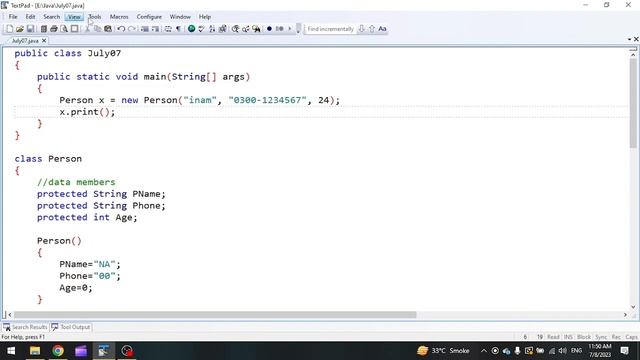The width and height of the screenshot is (640, 360).
Task: Click the volume speaker tray icon
Action: [x=562, y=351]
